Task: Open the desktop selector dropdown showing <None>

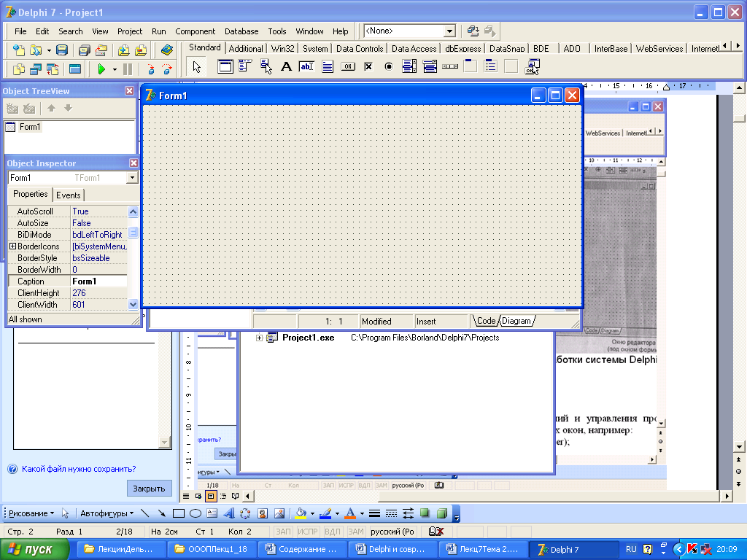Action: (x=449, y=31)
